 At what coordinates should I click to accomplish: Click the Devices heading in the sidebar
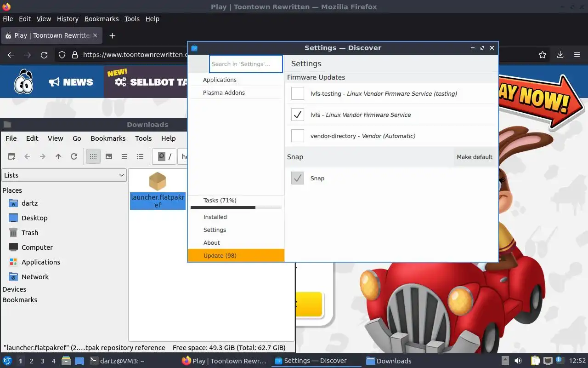click(x=14, y=289)
